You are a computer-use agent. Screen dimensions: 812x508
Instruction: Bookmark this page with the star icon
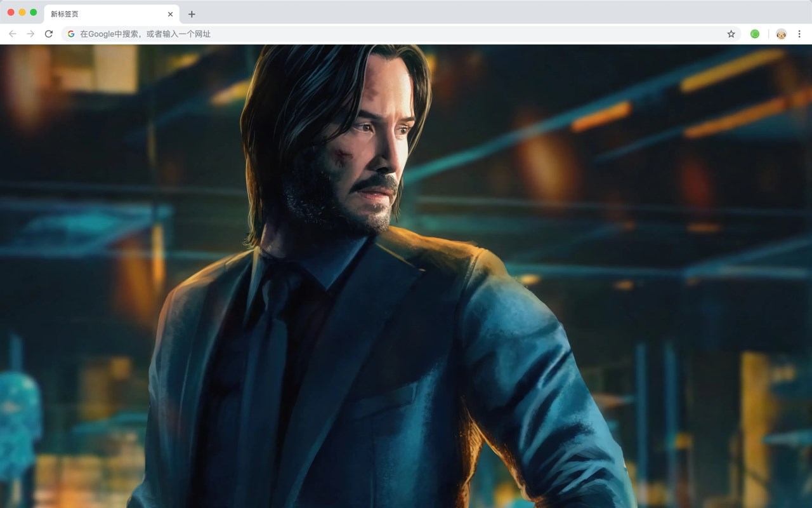[731, 34]
